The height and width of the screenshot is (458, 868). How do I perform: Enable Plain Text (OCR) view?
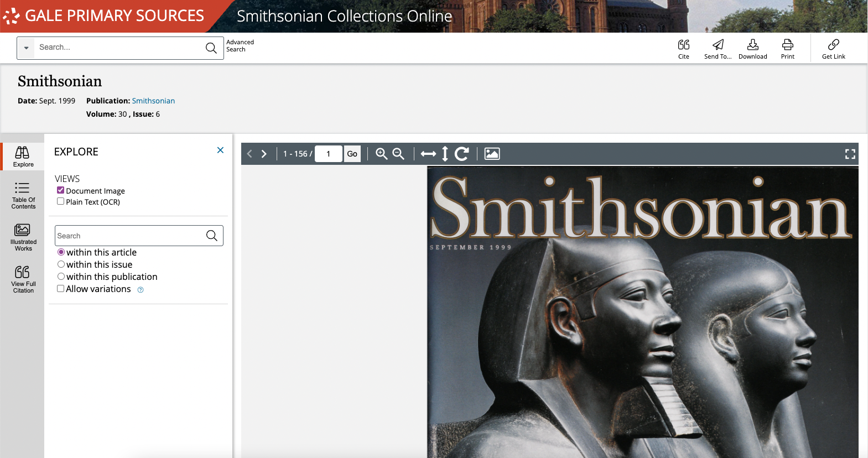61,201
